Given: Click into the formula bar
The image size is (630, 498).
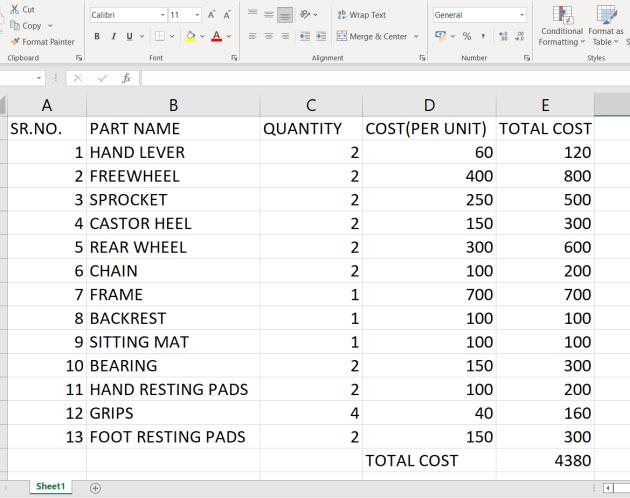Looking at the screenshot, I should point(385,78).
